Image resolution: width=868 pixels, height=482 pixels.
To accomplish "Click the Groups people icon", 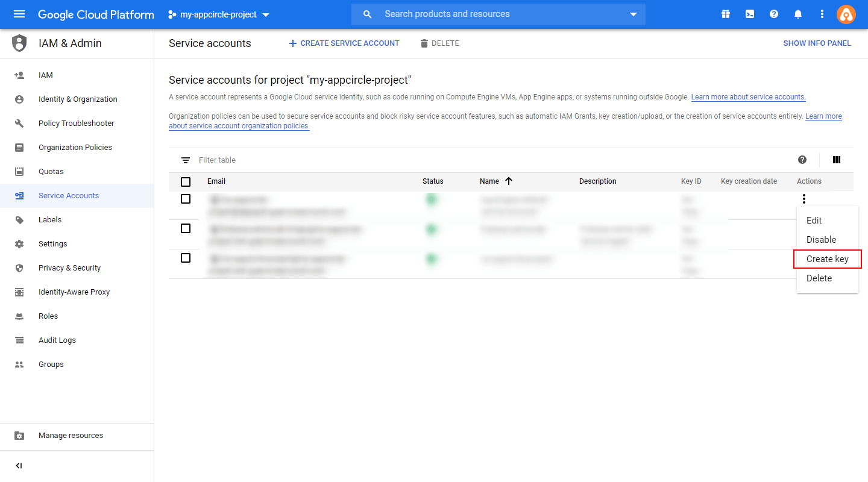I will [19, 365].
